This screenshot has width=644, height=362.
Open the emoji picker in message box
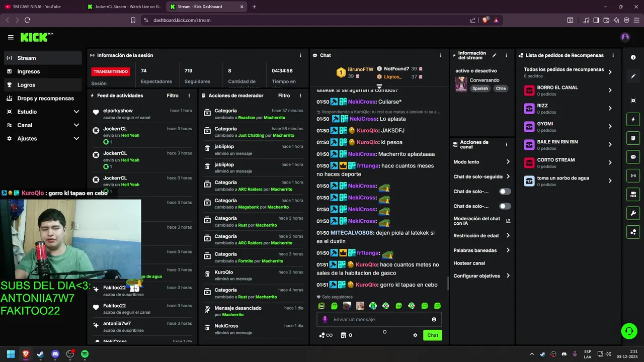pyautogui.click(x=434, y=319)
